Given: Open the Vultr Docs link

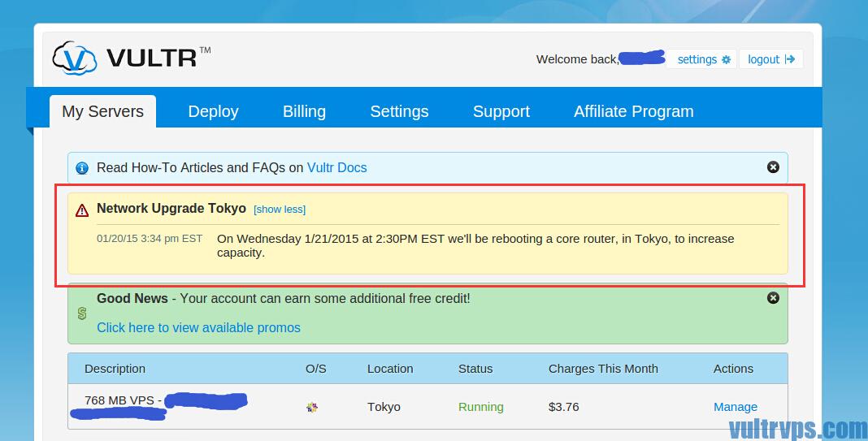Looking at the screenshot, I should [336, 168].
